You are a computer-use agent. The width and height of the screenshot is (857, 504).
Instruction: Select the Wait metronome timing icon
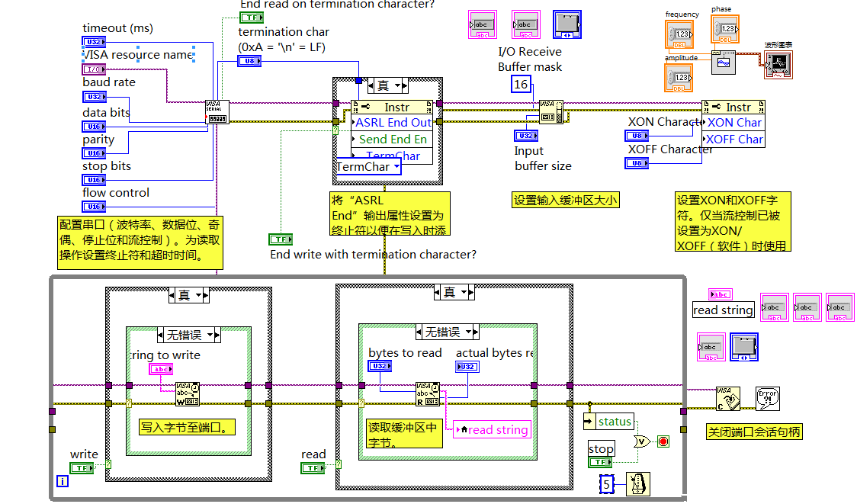(x=637, y=484)
